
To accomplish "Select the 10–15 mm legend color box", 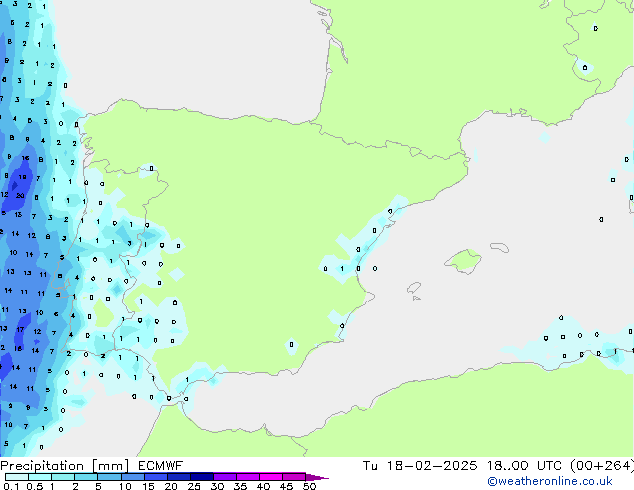I will (x=132, y=477).
